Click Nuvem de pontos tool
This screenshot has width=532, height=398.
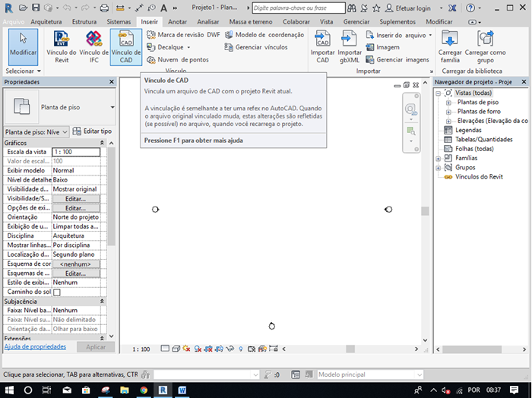click(177, 60)
